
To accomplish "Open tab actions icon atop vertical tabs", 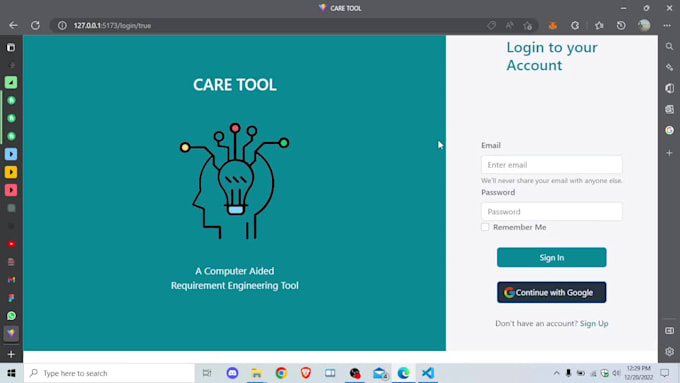I will pos(11,47).
